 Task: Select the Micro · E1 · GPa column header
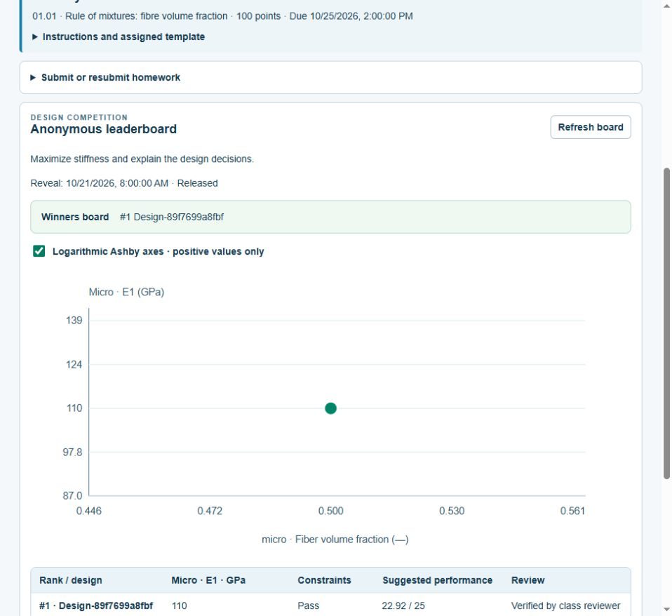208,580
